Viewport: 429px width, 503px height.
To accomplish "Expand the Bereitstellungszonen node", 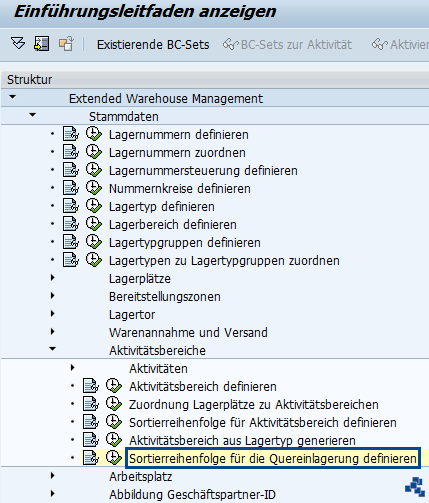I will tap(52, 296).
